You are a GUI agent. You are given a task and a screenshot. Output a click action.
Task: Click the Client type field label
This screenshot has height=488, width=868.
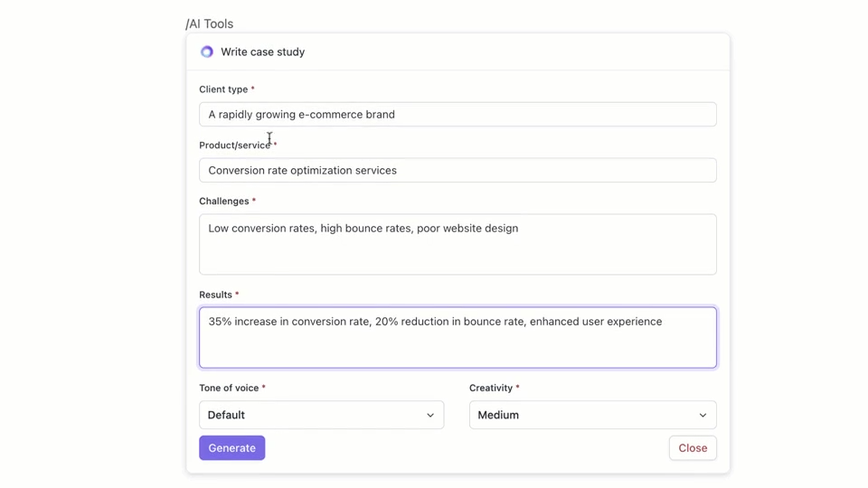[x=223, y=89]
